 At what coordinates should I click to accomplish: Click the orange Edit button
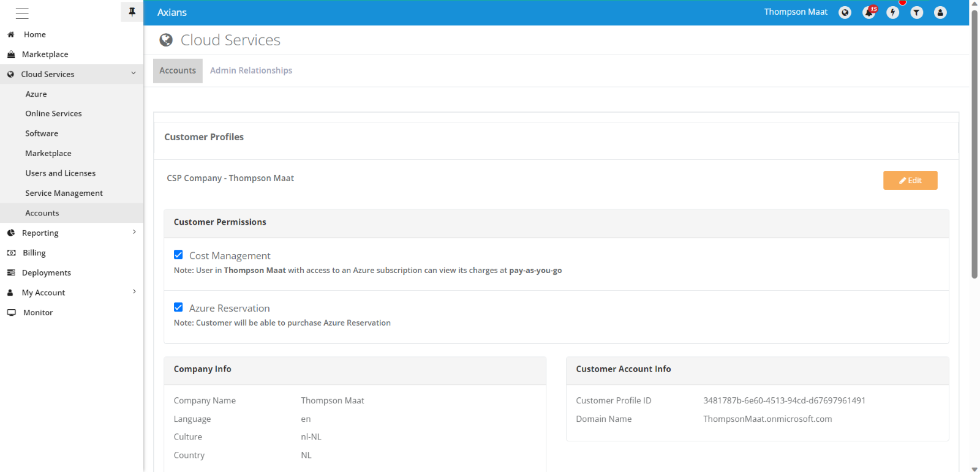pyautogui.click(x=910, y=180)
